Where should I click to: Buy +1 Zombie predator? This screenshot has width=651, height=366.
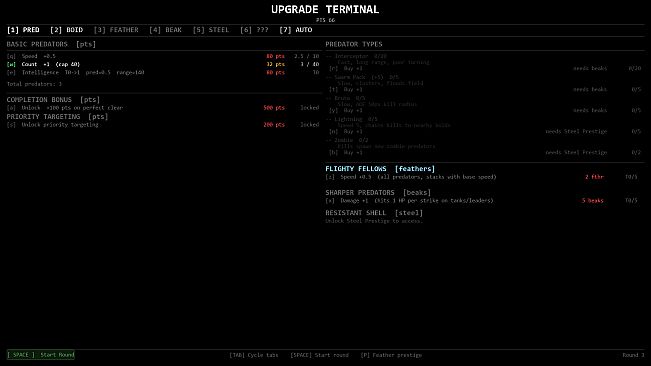[485, 152]
